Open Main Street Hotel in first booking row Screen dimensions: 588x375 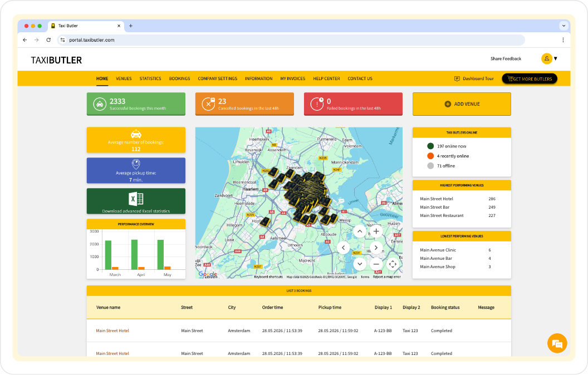pyautogui.click(x=112, y=330)
